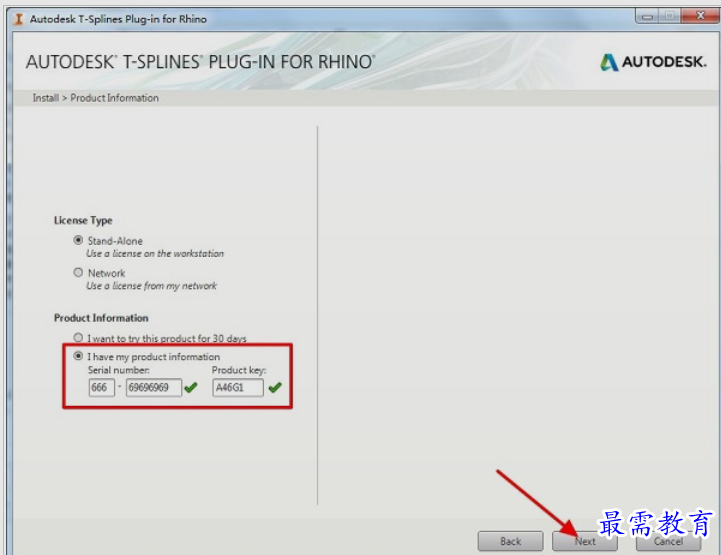This screenshot has height=555, width=721.
Task: Click the 'Product Information' breadcrumb text
Action: point(114,98)
